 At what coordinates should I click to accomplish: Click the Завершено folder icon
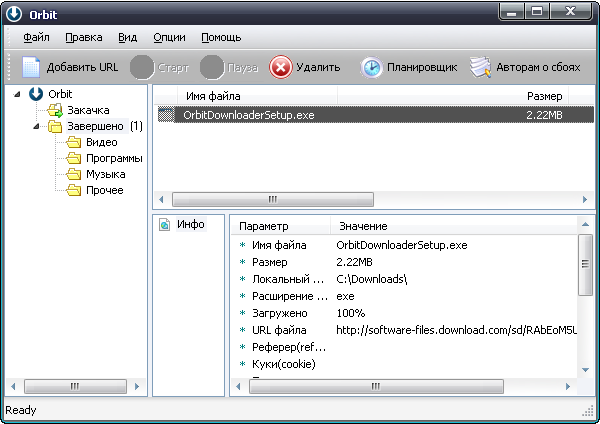pos(55,126)
